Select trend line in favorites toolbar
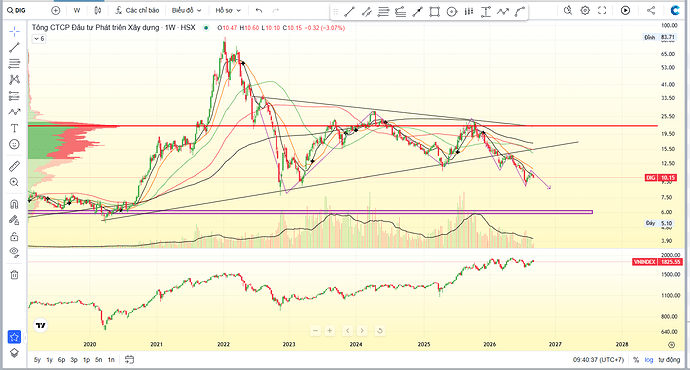The image size is (690, 370). (349, 12)
